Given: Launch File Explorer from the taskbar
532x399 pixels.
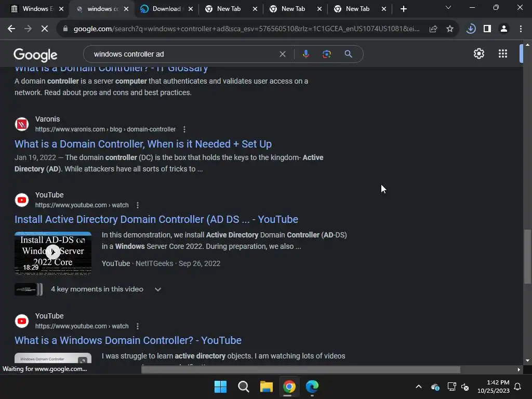Looking at the screenshot, I should pos(267,387).
